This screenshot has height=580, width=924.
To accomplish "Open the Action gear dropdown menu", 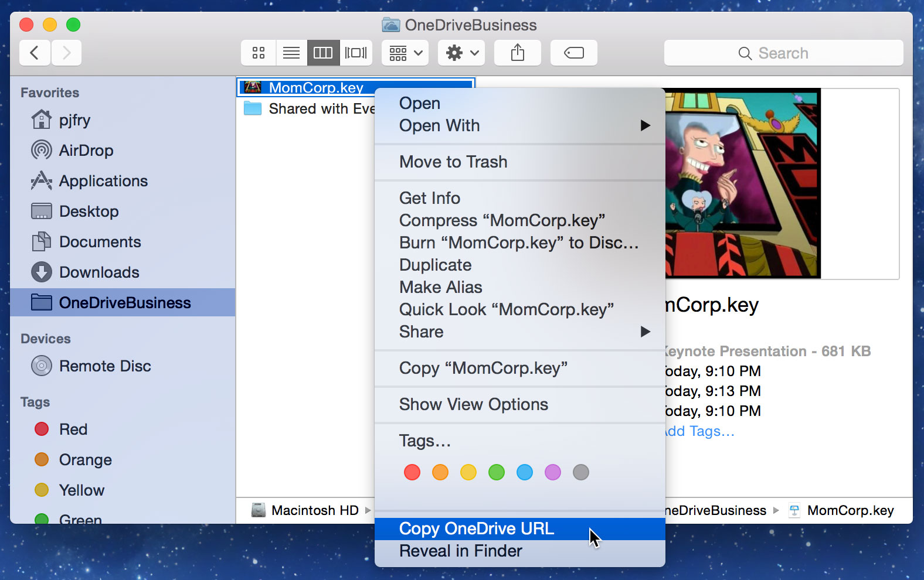I will tap(461, 53).
